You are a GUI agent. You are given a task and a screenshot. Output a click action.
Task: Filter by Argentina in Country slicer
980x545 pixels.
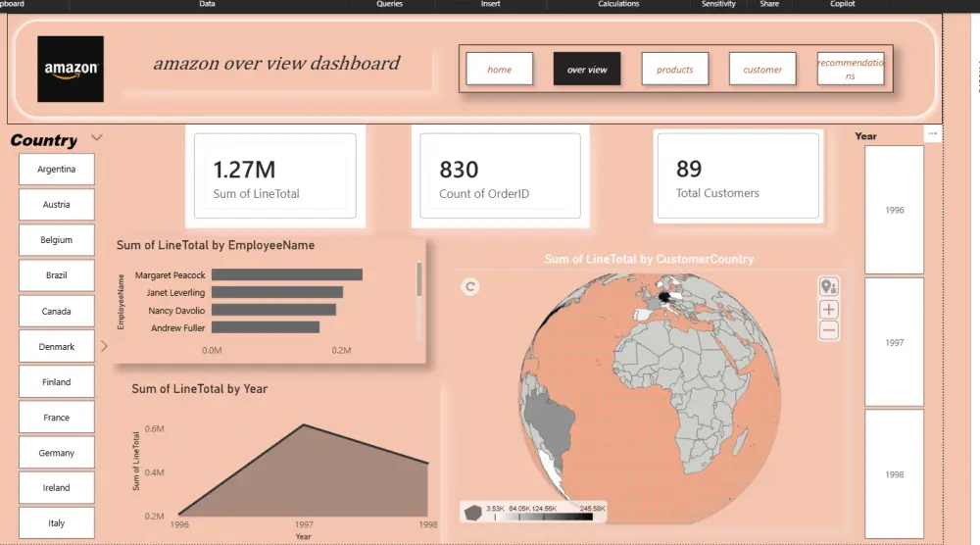click(56, 170)
